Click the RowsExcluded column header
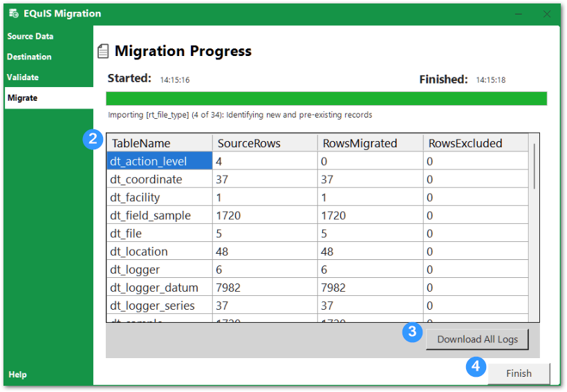The width and height of the screenshot is (567, 392). tap(476, 143)
